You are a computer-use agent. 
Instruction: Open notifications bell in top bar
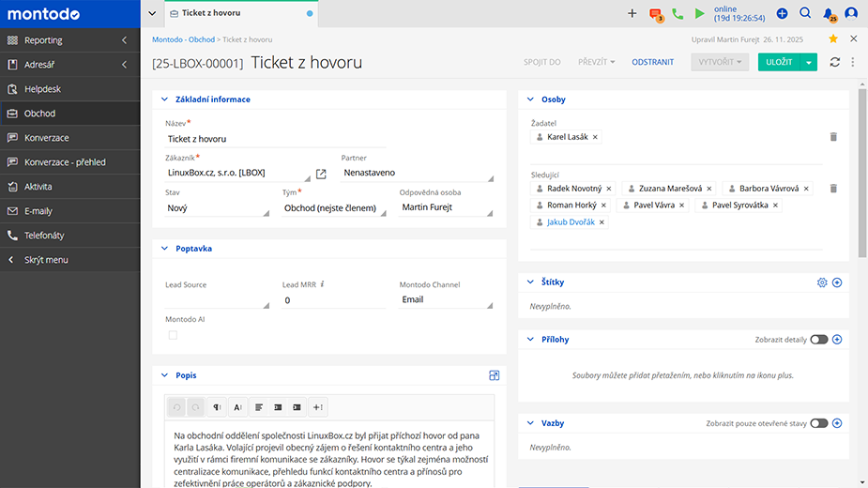[x=828, y=14]
